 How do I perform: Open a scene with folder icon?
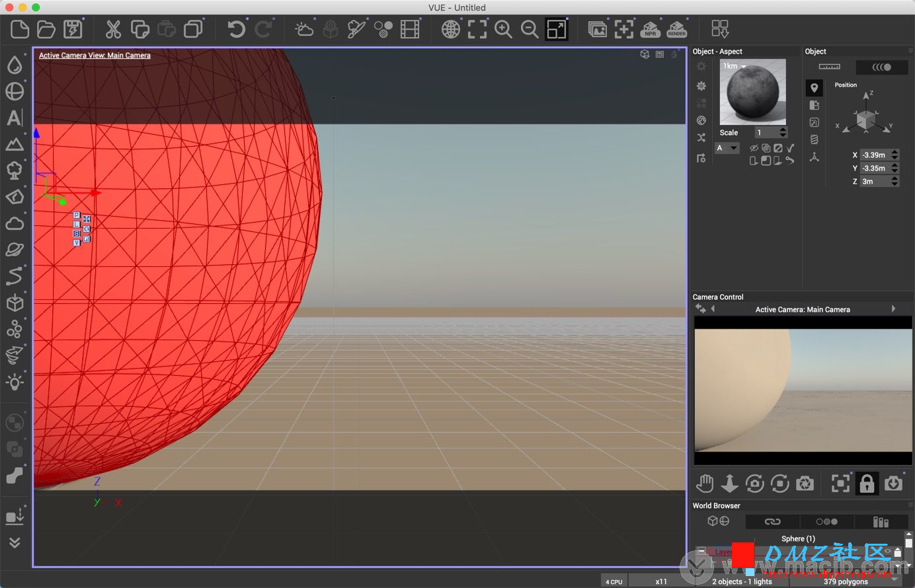pyautogui.click(x=46, y=29)
